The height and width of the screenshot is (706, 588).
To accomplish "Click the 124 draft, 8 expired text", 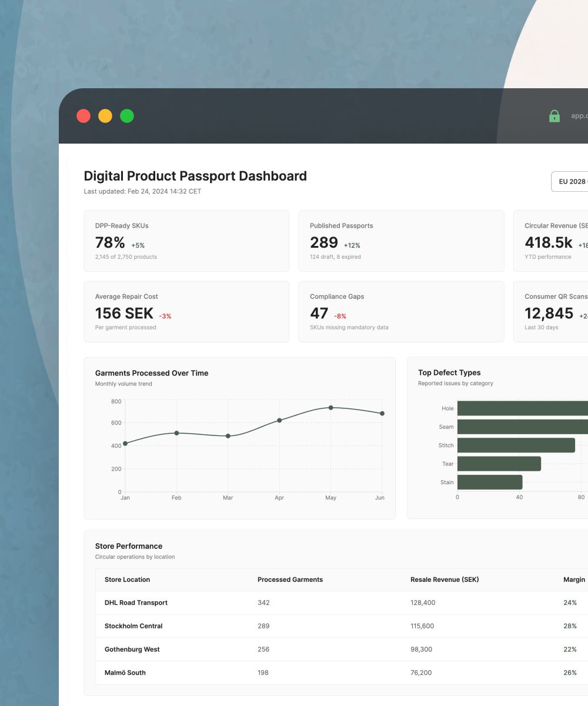I will tap(335, 257).
